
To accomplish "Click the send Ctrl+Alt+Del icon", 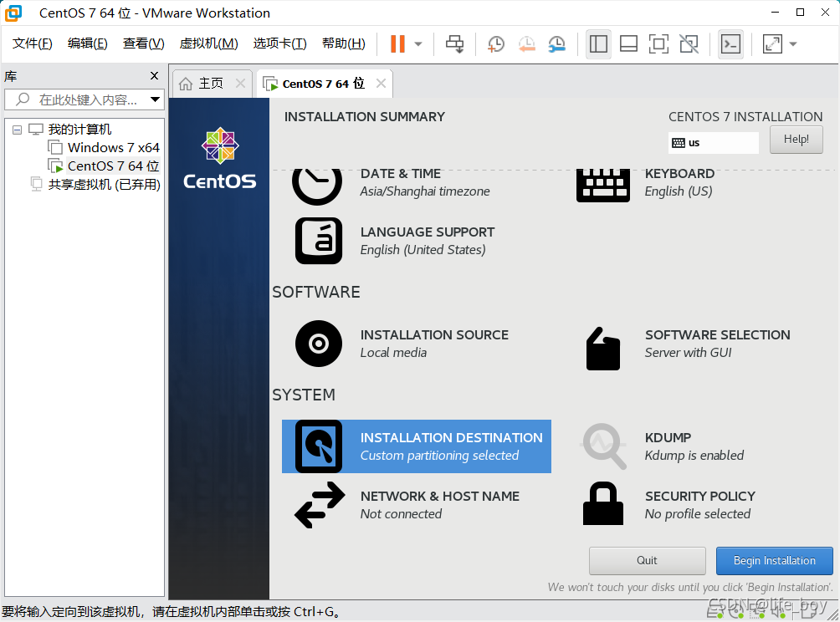I will point(455,44).
